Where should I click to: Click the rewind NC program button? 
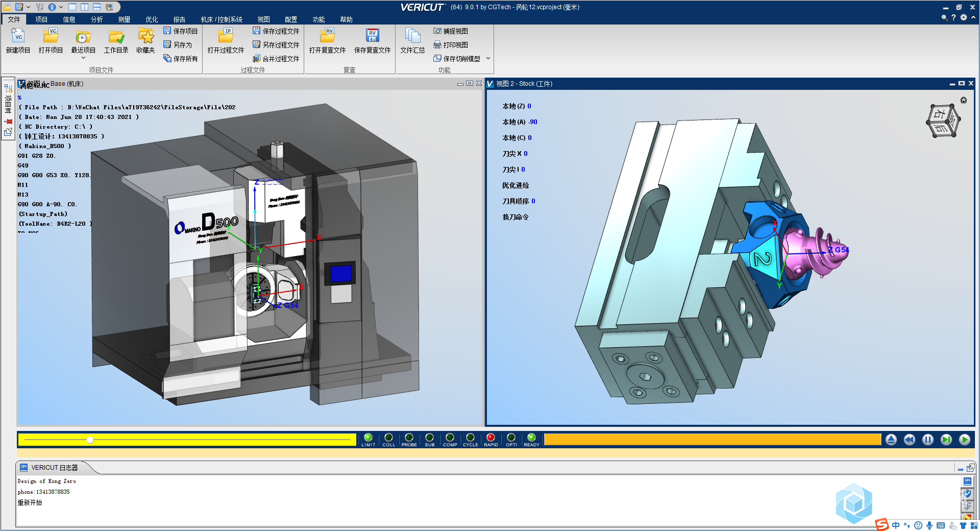point(910,440)
